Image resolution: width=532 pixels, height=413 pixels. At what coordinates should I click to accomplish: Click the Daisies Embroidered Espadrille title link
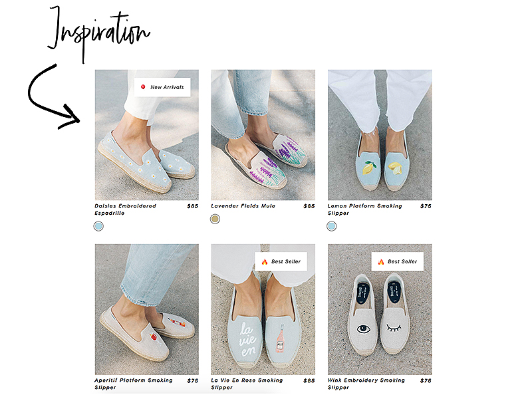coord(125,209)
